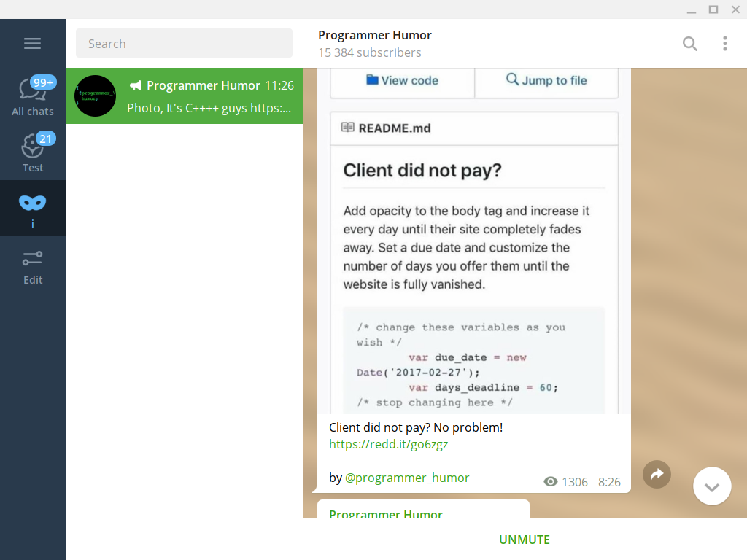Click the chat list time 11:26
Screen dimensions: 747x560
pos(279,86)
